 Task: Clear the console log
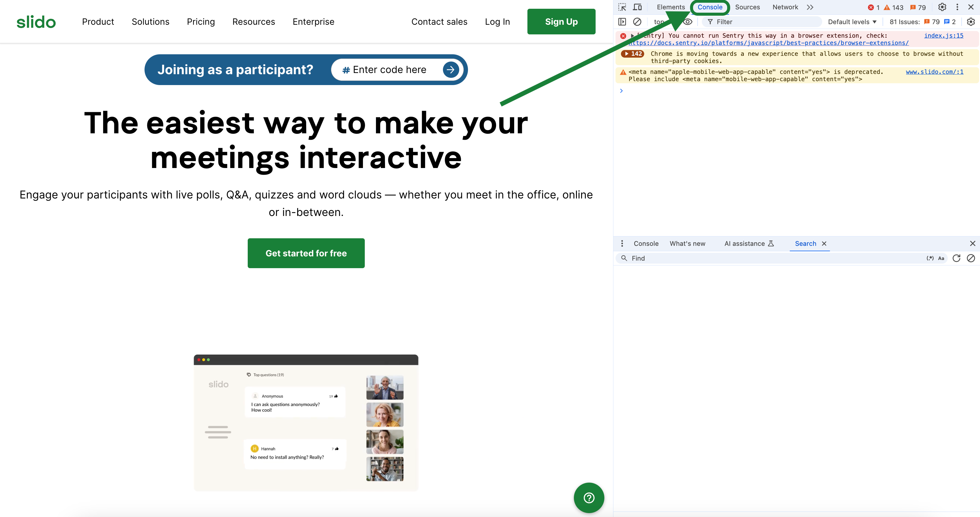[x=637, y=22]
